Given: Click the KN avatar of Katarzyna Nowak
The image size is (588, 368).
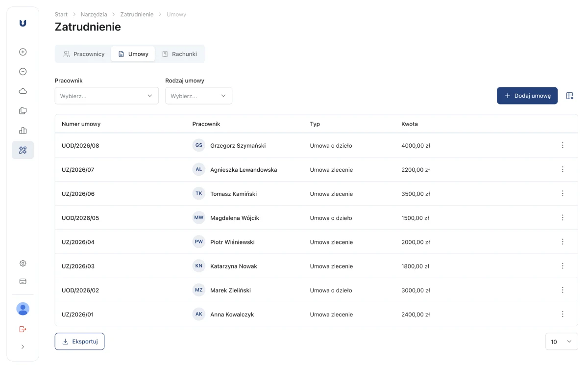Looking at the screenshot, I should pyautogui.click(x=199, y=266).
